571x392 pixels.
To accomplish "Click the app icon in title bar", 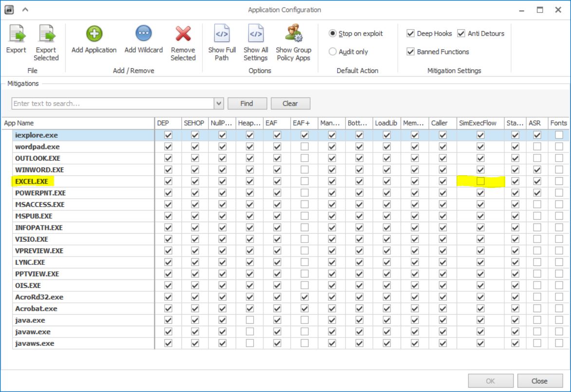I will point(10,10).
